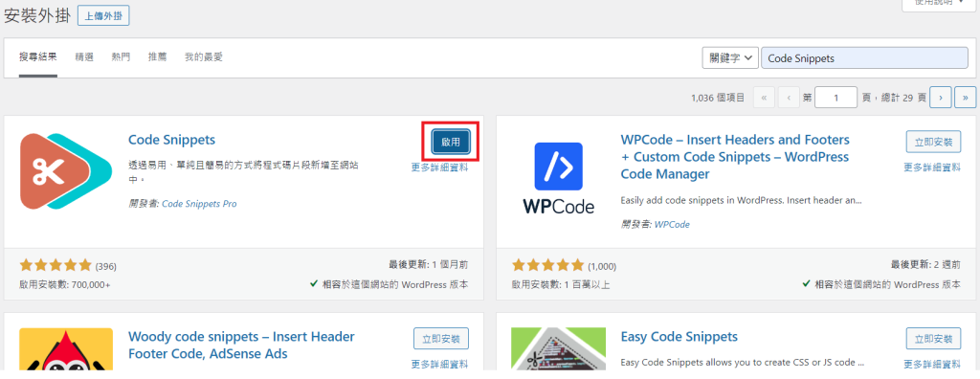
Task: Open Easy Code Snippets title link
Action: coord(679,337)
